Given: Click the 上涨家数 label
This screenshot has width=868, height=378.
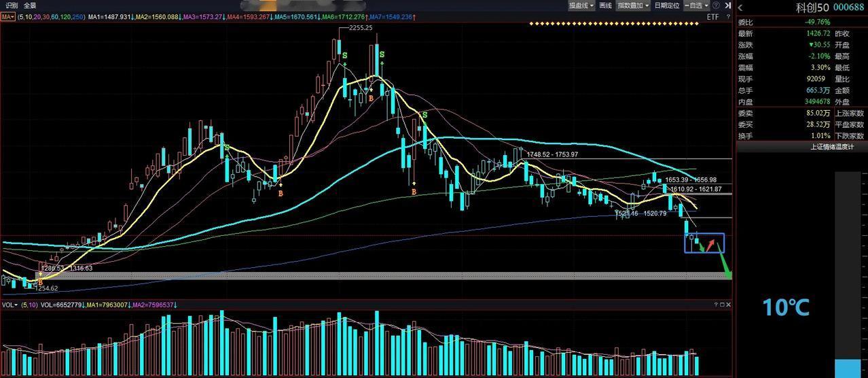Looking at the screenshot, I should tap(850, 113).
